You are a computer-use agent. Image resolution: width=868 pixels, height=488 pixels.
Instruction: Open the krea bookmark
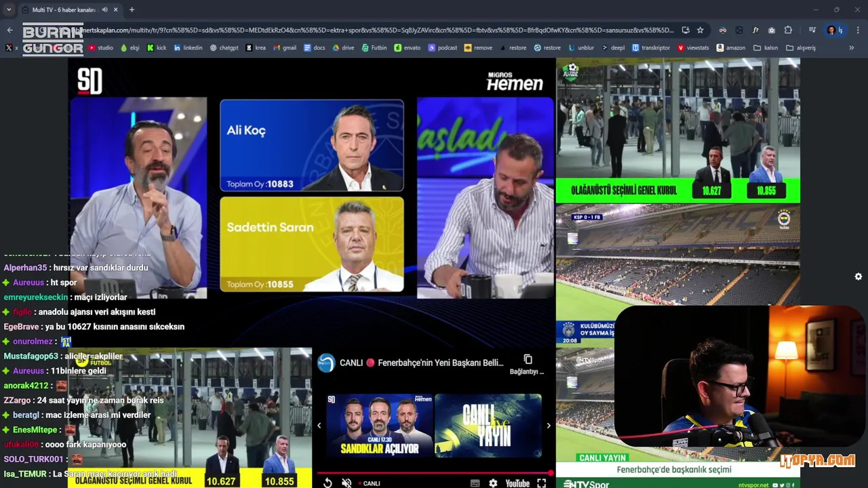coord(256,48)
